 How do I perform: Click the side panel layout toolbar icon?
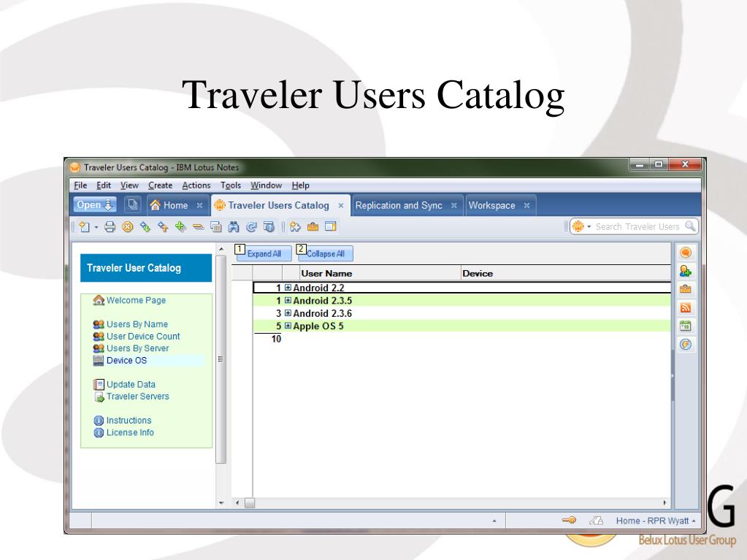[x=331, y=227]
